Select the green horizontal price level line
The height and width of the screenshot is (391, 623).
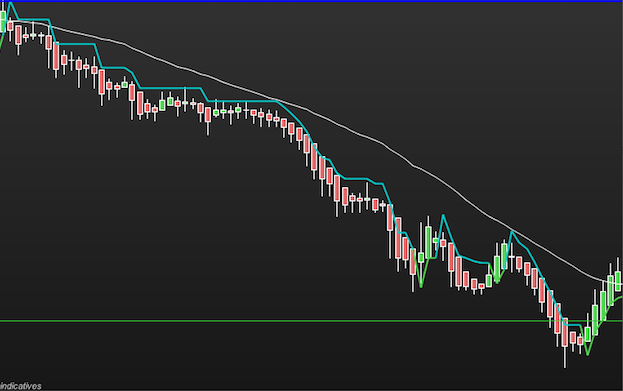tap(312, 321)
